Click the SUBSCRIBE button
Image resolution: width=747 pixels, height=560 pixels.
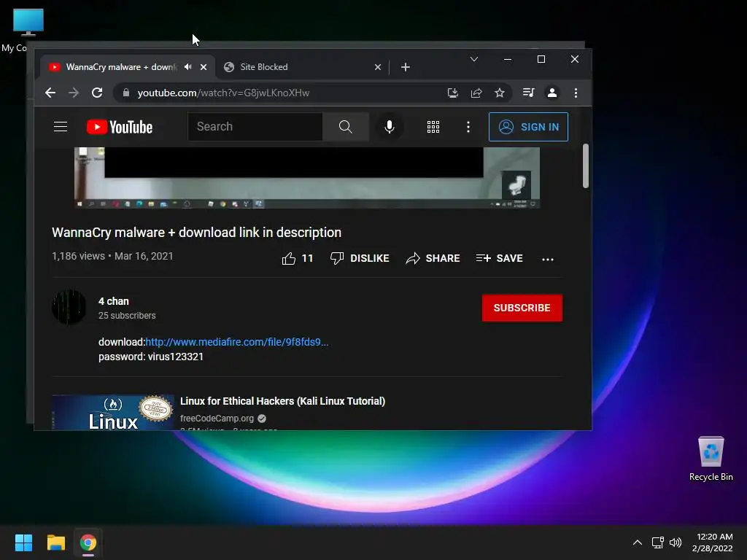coord(522,308)
